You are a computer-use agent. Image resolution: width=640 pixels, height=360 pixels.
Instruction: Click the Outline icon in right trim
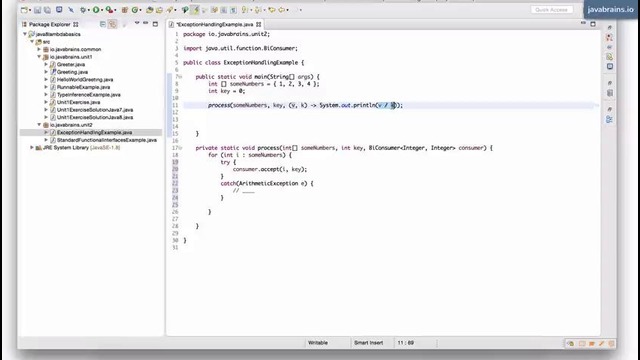609,120
